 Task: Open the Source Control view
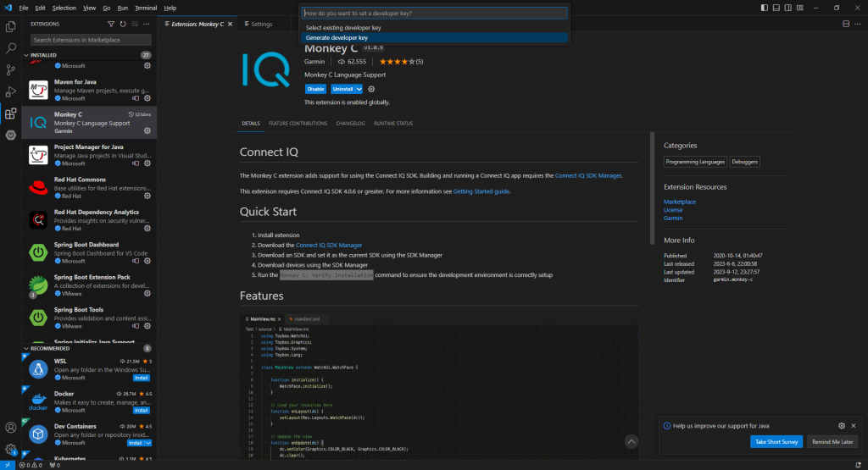tap(10, 69)
